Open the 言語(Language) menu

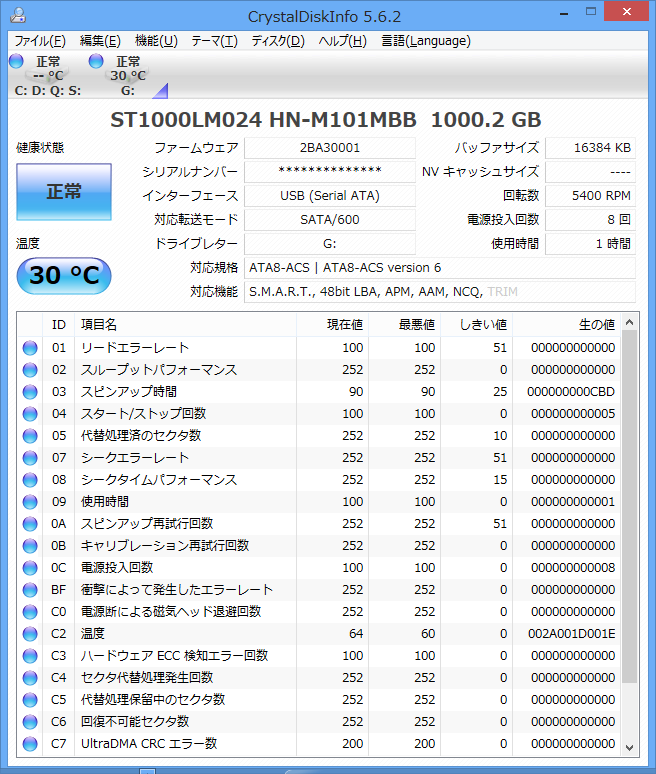point(426,40)
